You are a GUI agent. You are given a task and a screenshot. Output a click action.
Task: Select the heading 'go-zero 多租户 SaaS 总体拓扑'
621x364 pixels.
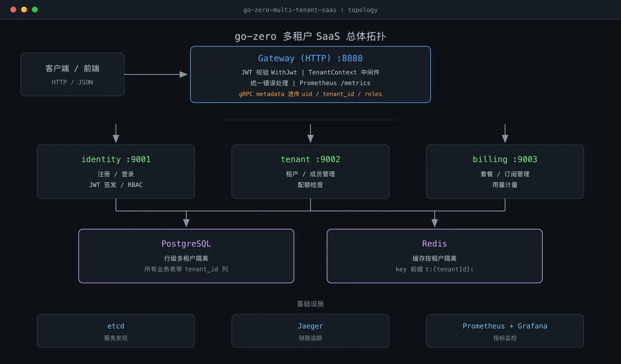[310, 36]
